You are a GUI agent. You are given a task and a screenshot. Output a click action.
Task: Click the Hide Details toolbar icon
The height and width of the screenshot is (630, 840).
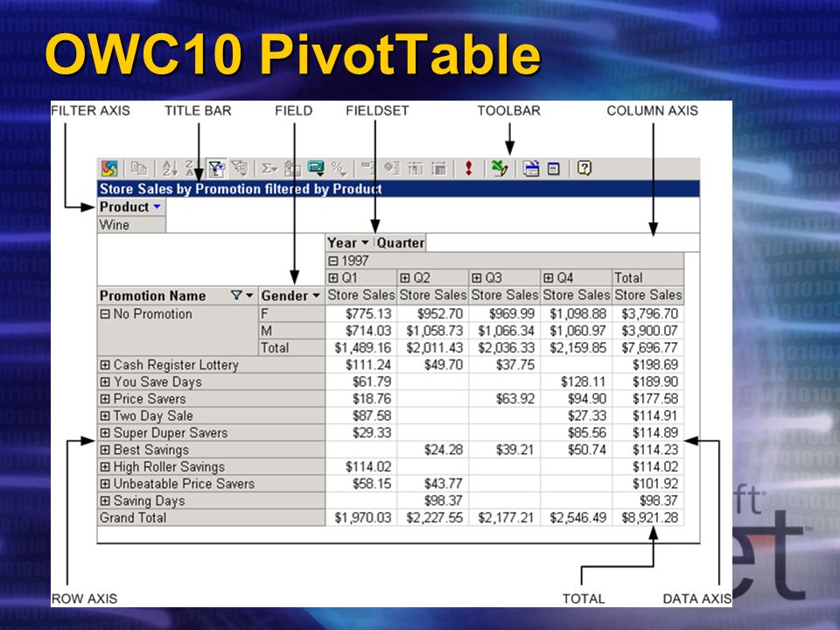pos(415,169)
